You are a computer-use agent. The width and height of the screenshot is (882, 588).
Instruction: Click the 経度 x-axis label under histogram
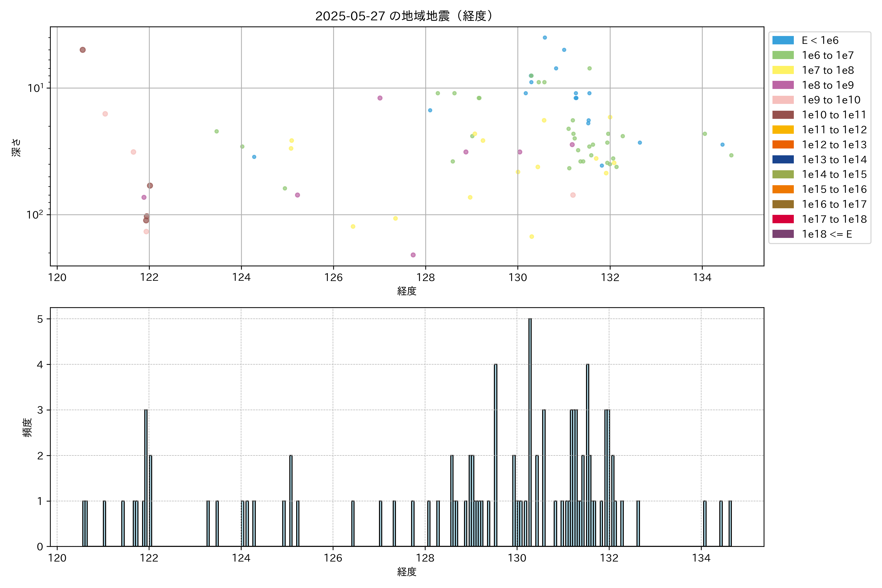coord(406,572)
